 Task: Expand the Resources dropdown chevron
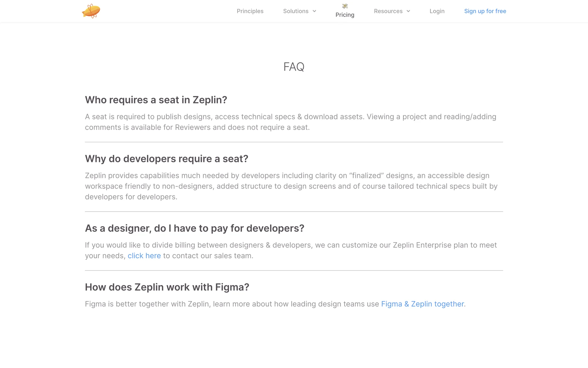[x=408, y=11]
